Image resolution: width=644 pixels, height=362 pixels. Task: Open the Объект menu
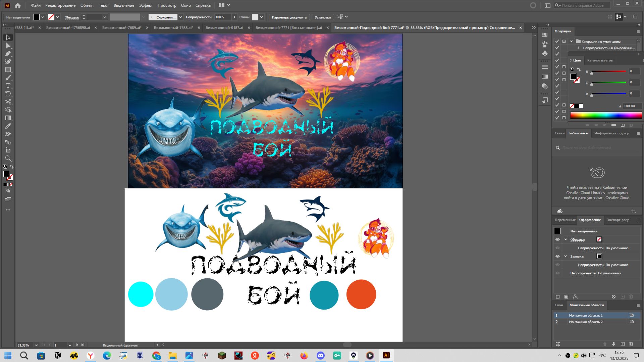[87, 5]
